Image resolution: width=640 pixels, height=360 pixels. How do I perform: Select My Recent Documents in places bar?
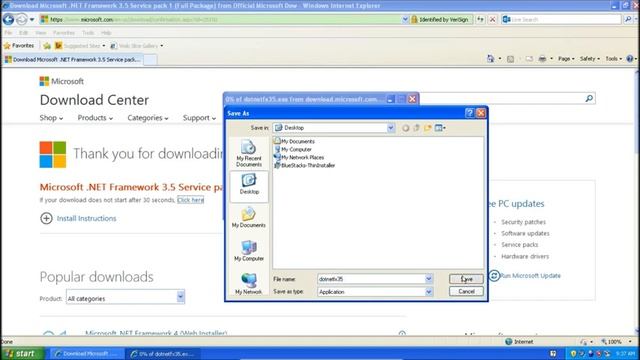(x=249, y=153)
